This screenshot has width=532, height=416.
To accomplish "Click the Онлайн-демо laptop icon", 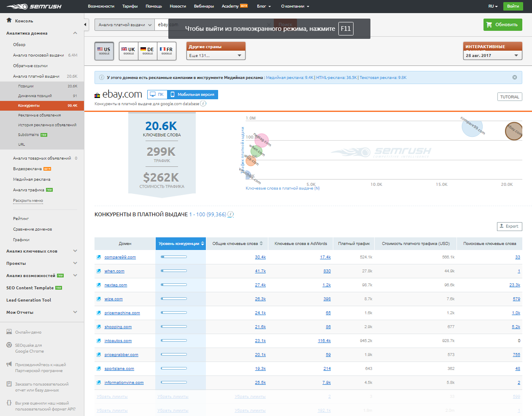I will tap(9, 332).
